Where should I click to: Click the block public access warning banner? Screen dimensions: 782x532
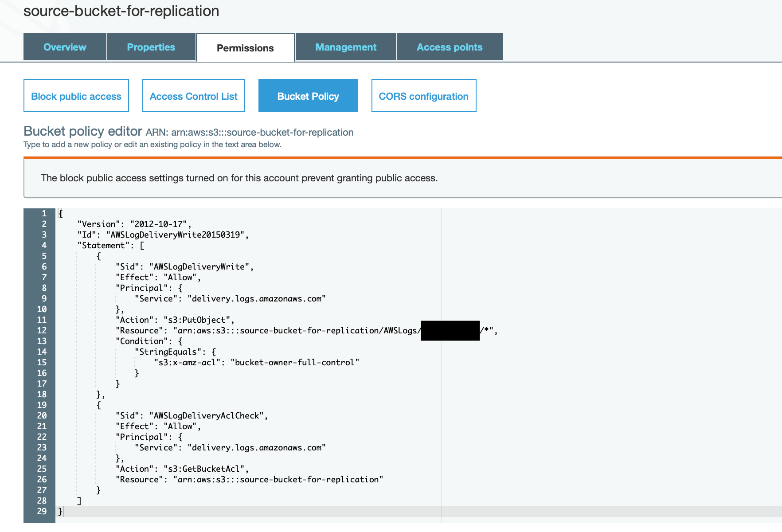pyautogui.click(x=239, y=178)
